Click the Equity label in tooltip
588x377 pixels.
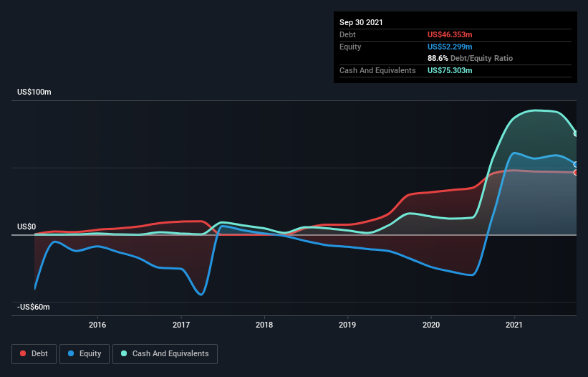pos(350,47)
